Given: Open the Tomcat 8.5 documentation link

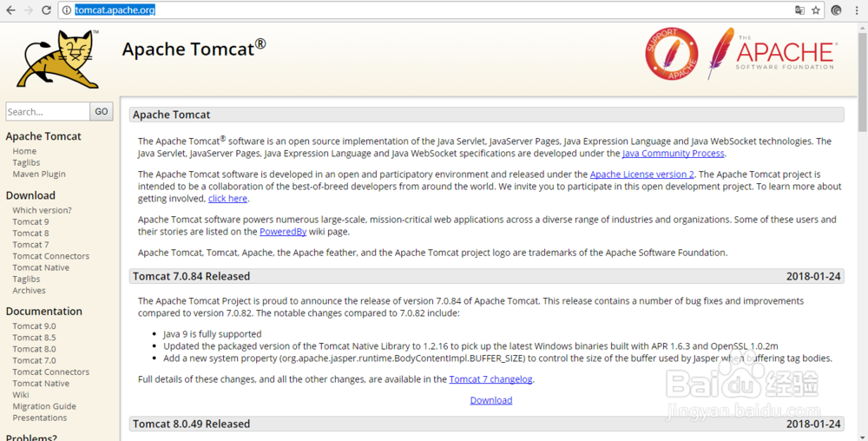Looking at the screenshot, I should 35,338.
